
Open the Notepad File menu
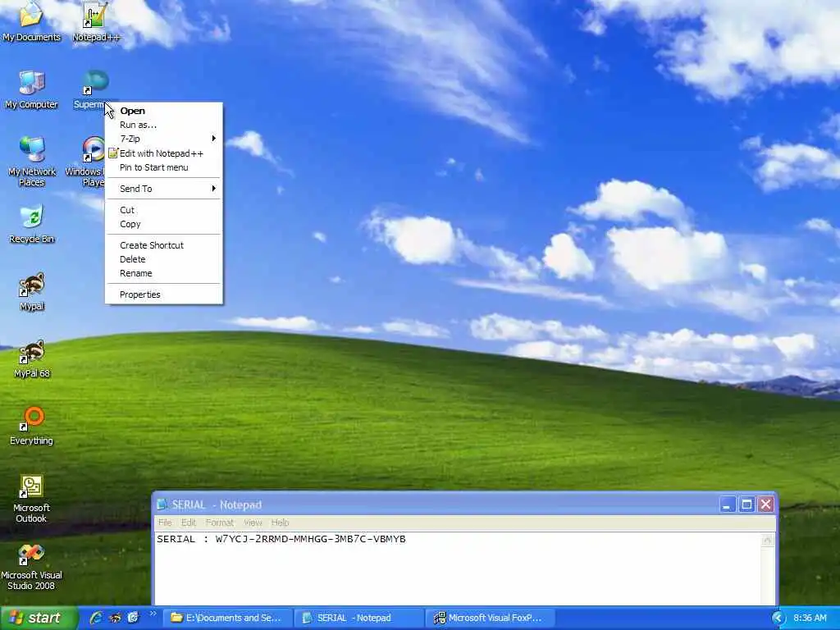[x=165, y=523]
